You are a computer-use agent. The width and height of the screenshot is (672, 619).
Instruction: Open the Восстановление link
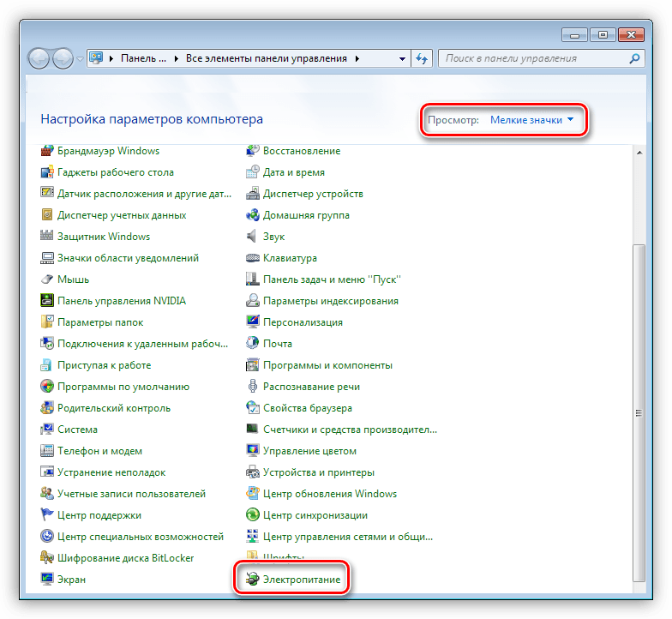(302, 151)
